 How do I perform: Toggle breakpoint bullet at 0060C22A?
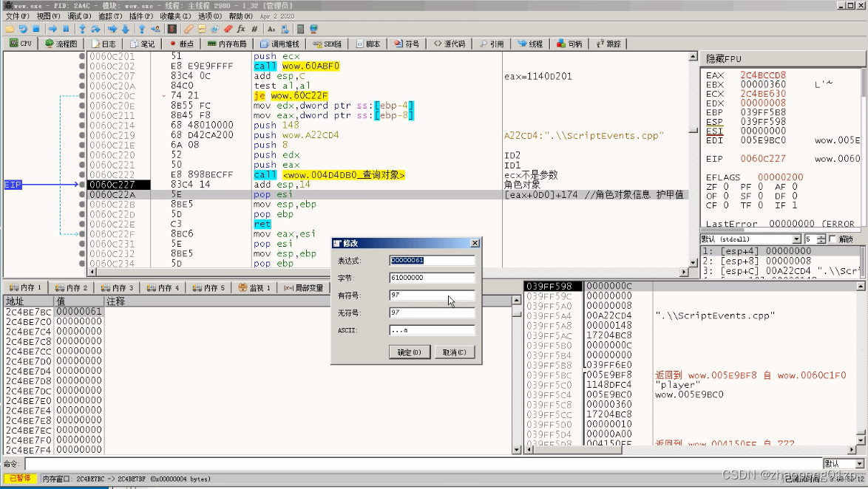click(82, 195)
